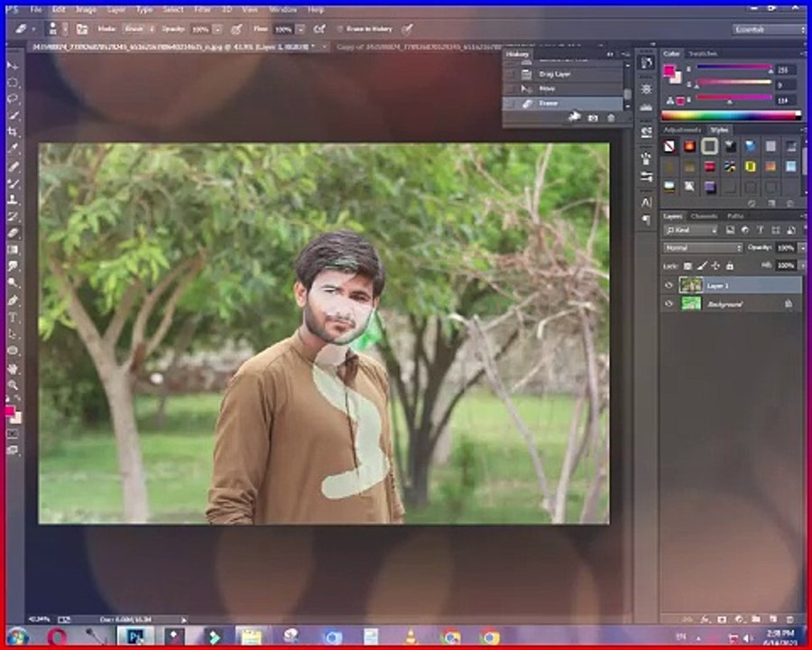Open layer Kind filter dropdown
This screenshot has width=812, height=650.
[691, 230]
